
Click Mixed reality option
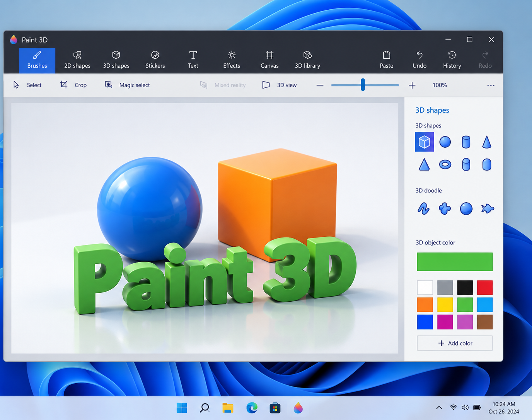click(x=223, y=85)
